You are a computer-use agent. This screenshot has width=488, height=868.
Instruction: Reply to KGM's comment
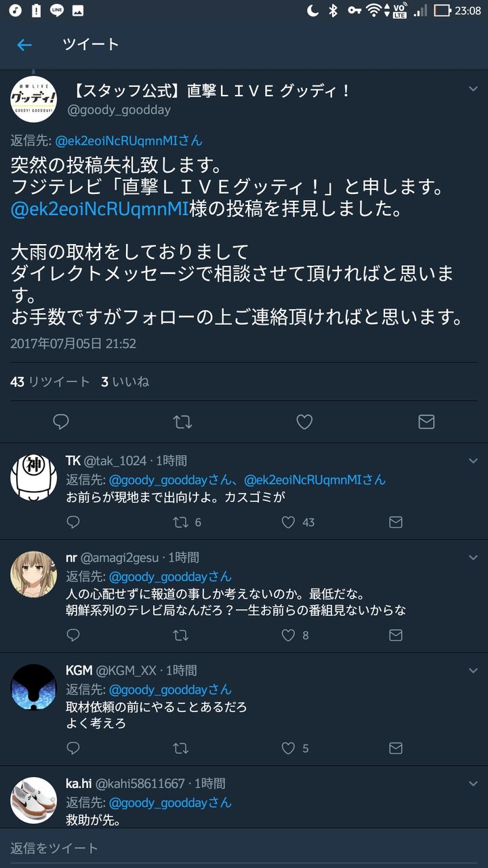click(73, 748)
